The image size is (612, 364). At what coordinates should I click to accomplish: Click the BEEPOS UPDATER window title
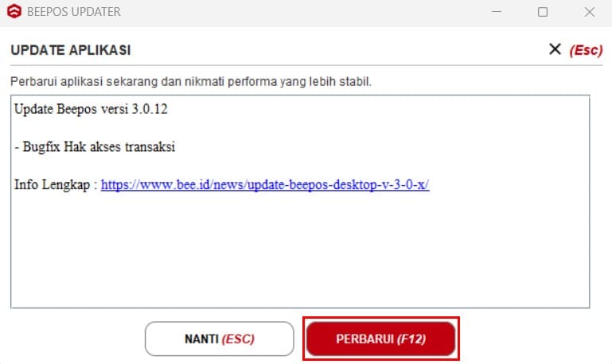(74, 12)
